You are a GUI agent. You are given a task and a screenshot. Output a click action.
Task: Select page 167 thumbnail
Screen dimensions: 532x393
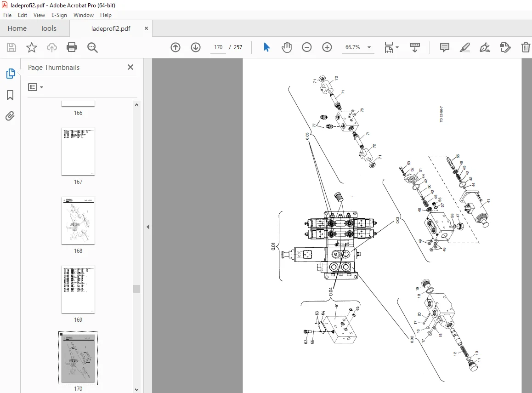tap(78, 152)
